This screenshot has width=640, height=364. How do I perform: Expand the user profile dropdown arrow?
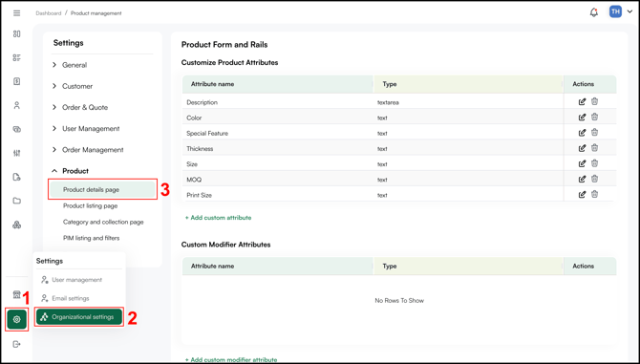(x=629, y=12)
